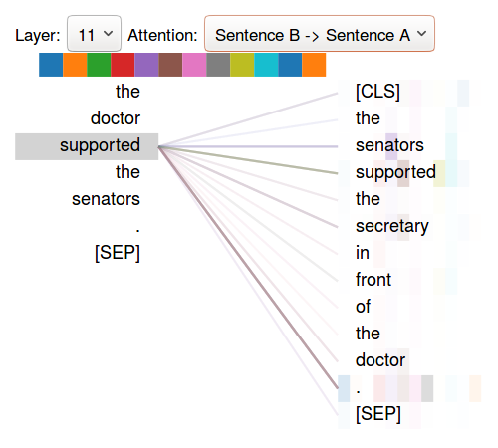Select '[CLS]' token in right column
498x448 pixels.
coord(377,92)
